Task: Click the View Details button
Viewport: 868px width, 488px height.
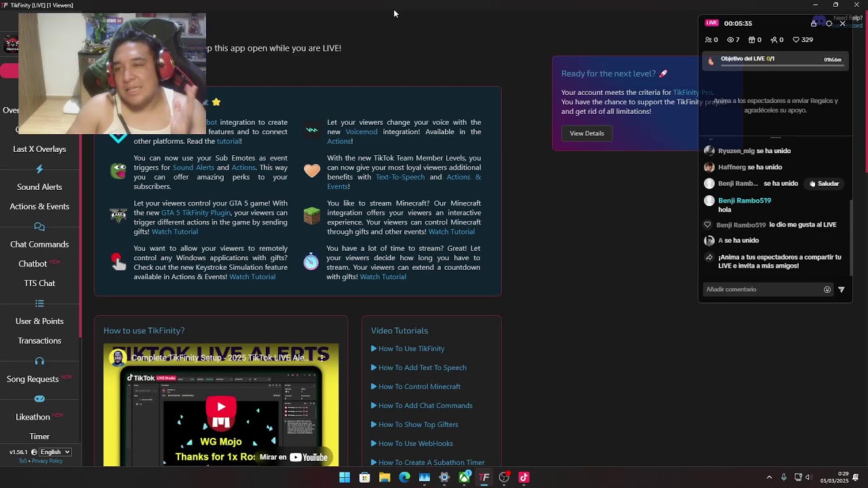Action: tap(587, 134)
